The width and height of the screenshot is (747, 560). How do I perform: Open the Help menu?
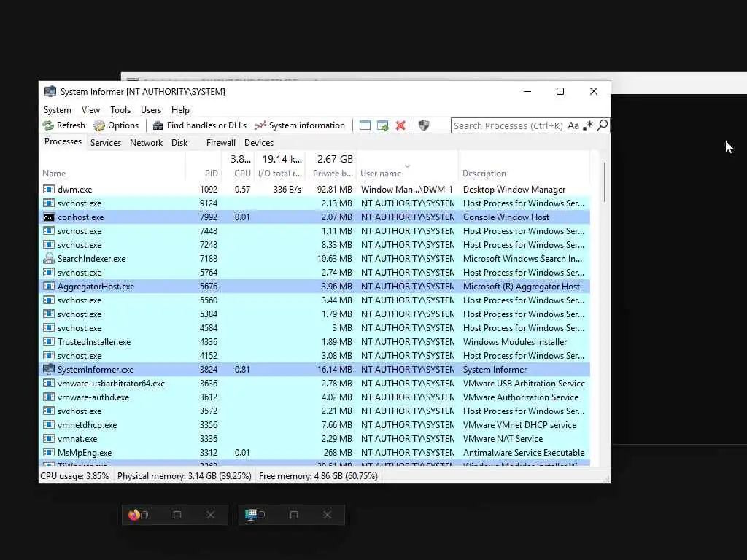(x=181, y=110)
